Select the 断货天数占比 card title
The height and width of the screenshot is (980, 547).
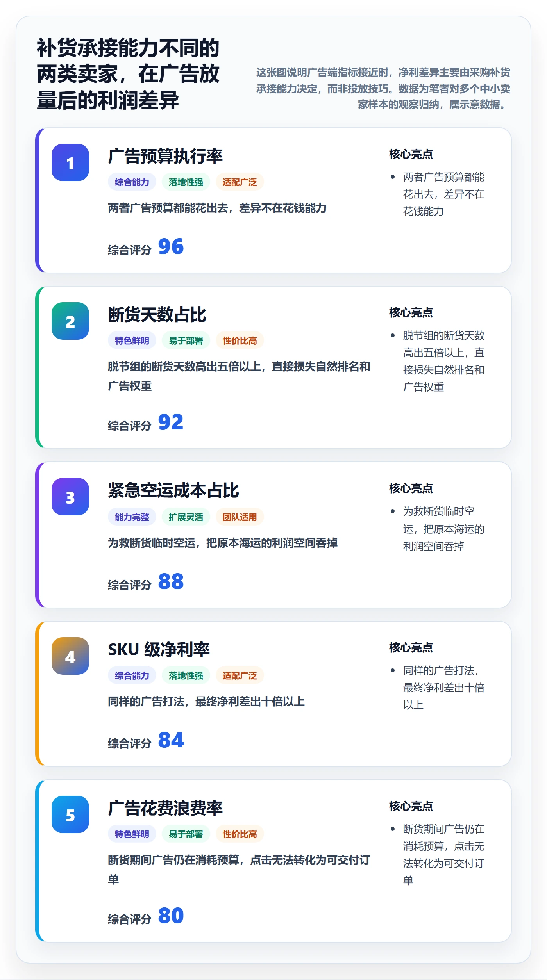click(157, 315)
